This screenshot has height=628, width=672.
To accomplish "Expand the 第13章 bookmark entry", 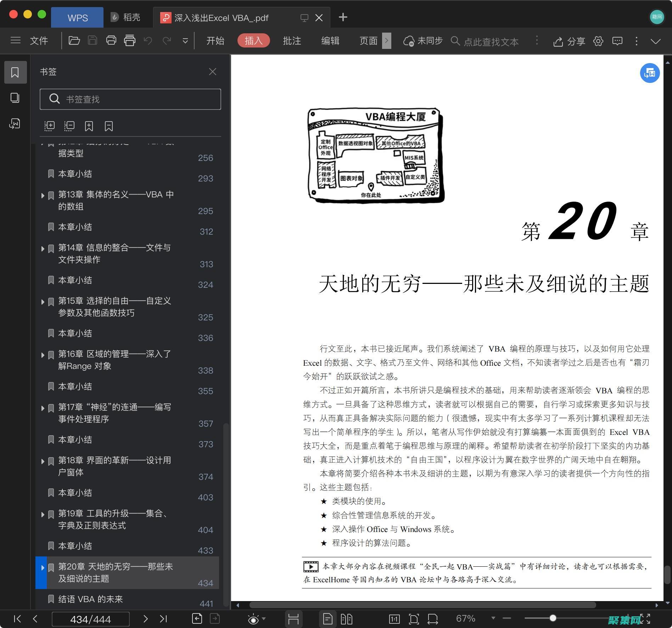I will [42, 195].
